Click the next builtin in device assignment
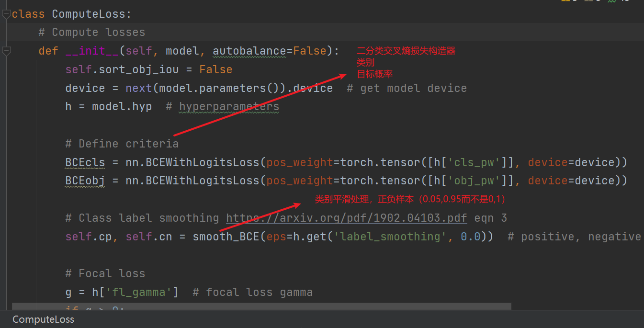Image resolution: width=644 pixels, height=328 pixels. tap(138, 89)
